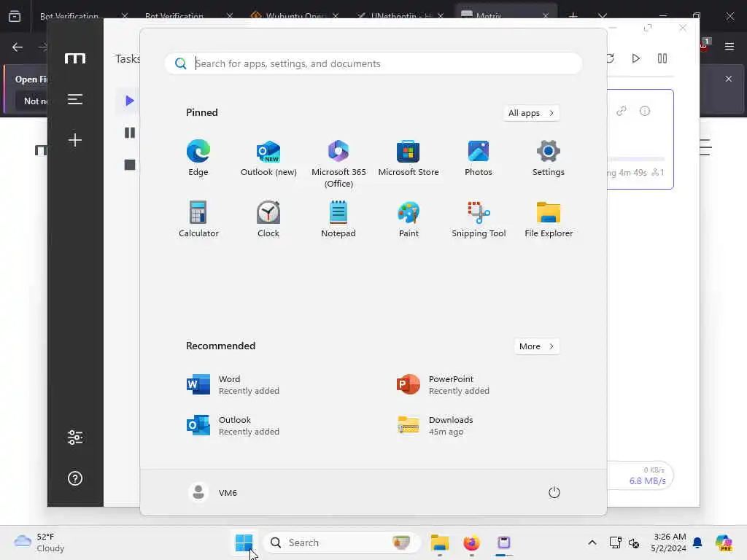747x560 pixels.
Task: Open Edge from pinned apps
Action: tap(198, 158)
